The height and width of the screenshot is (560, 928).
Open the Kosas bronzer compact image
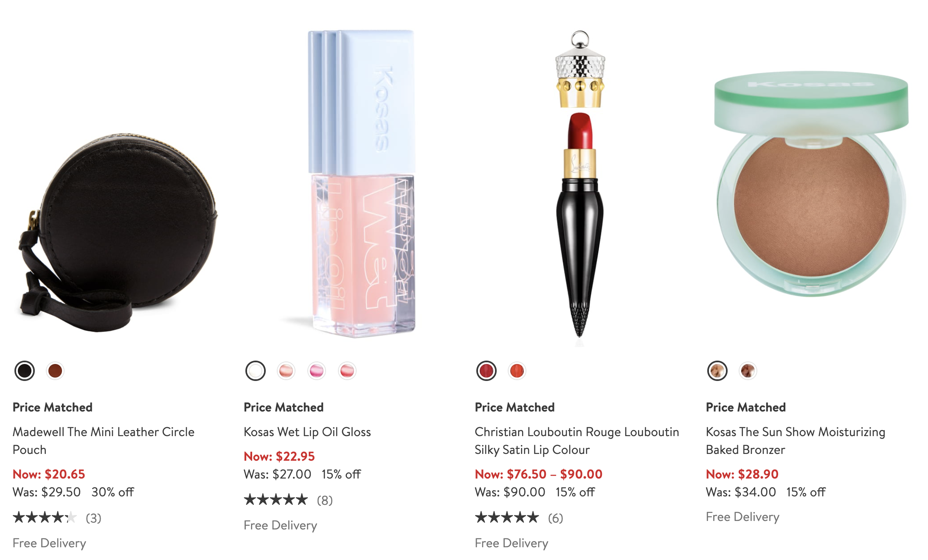(811, 183)
